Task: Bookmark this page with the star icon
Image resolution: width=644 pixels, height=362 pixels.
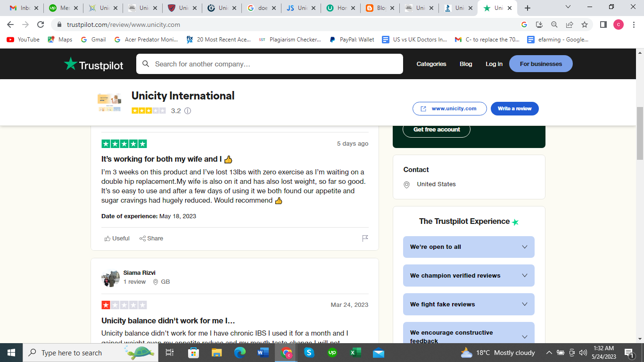Action: click(x=585, y=25)
